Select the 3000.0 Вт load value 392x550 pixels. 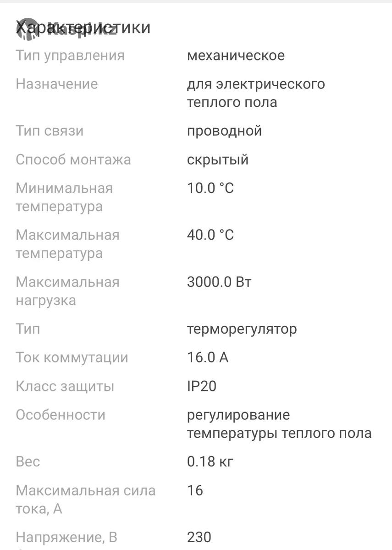(219, 281)
